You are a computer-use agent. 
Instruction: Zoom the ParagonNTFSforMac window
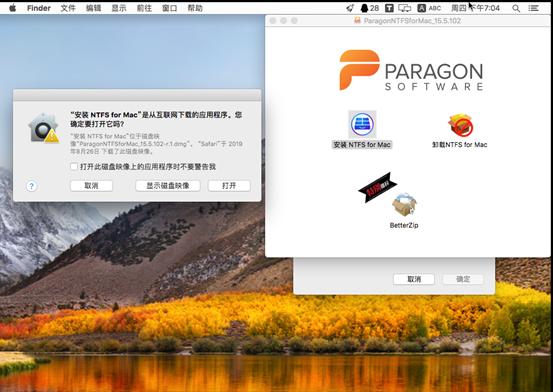[x=294, y=21]
